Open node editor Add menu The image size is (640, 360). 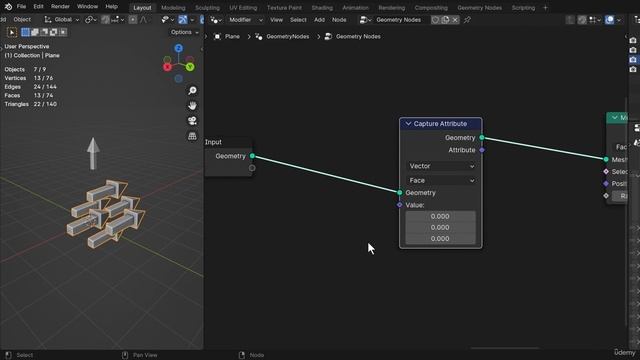tap(320, 20)
